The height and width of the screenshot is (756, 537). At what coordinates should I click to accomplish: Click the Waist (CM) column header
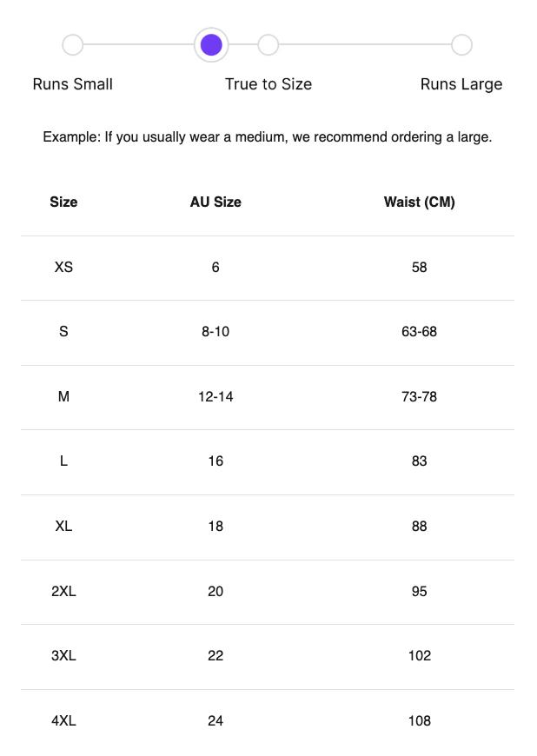click(x=420, y=202)
